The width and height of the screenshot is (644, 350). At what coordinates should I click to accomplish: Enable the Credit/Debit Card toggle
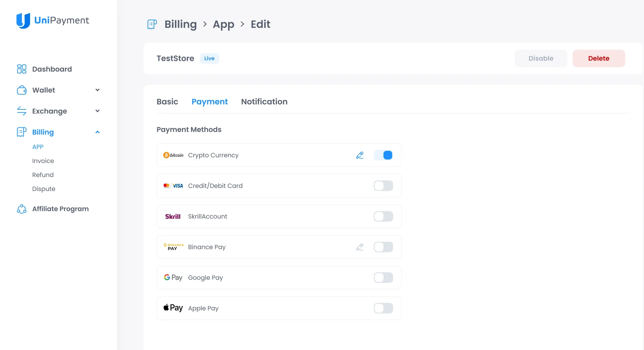(x=383, y=186)
